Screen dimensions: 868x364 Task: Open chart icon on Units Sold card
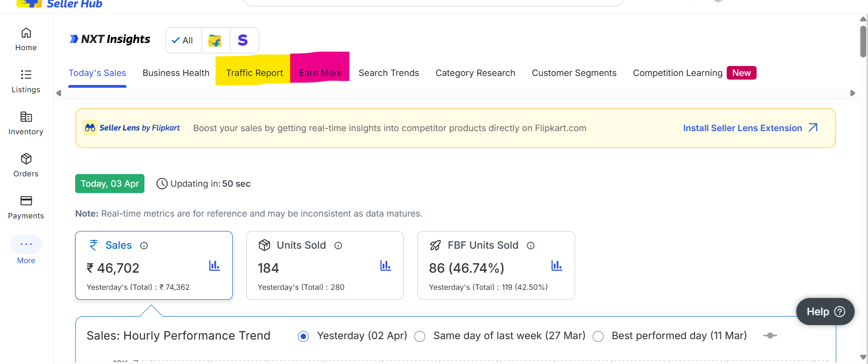385,265
